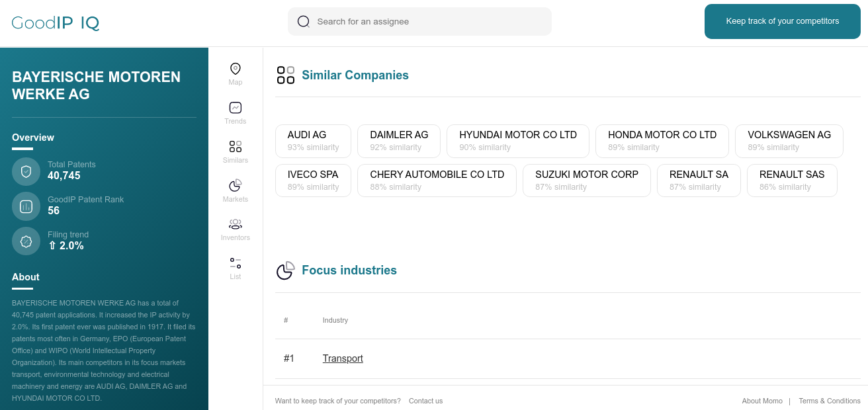Open the About Momo link
The width and height of the screenshot is (868, 410).
coord(762,401)
